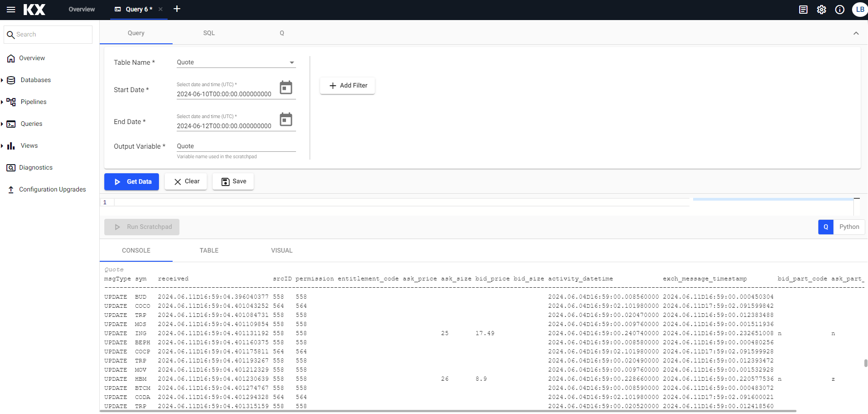The width and height of the screenshot is (868, 414).
Task: Switch the scratchpad language to Python
Action: point(849,227)
